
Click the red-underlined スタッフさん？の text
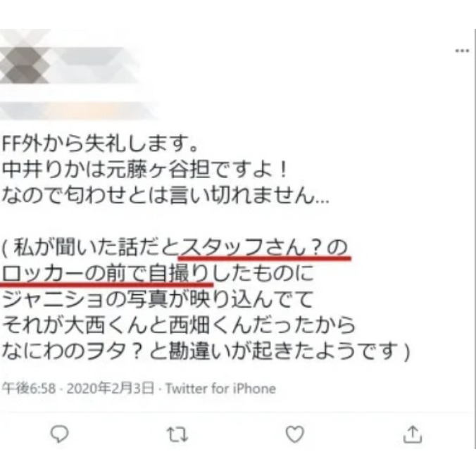[x=264, y=249]
